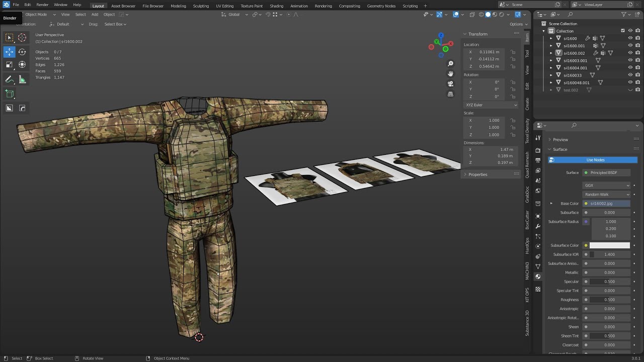This screenshot has width=644, height=362.
Task: Open the GGX distribution dropdown
Action: coord(607,186)
